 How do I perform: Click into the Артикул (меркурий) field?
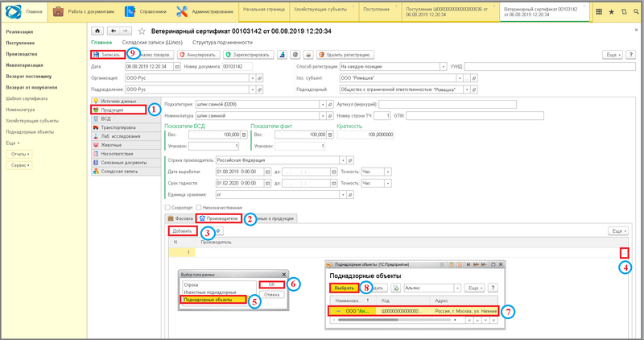point(448,105)
